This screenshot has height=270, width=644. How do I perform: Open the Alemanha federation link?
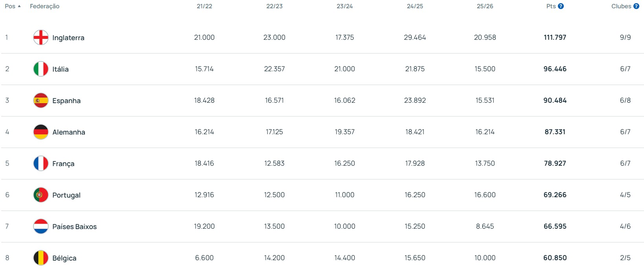point(69,132)
